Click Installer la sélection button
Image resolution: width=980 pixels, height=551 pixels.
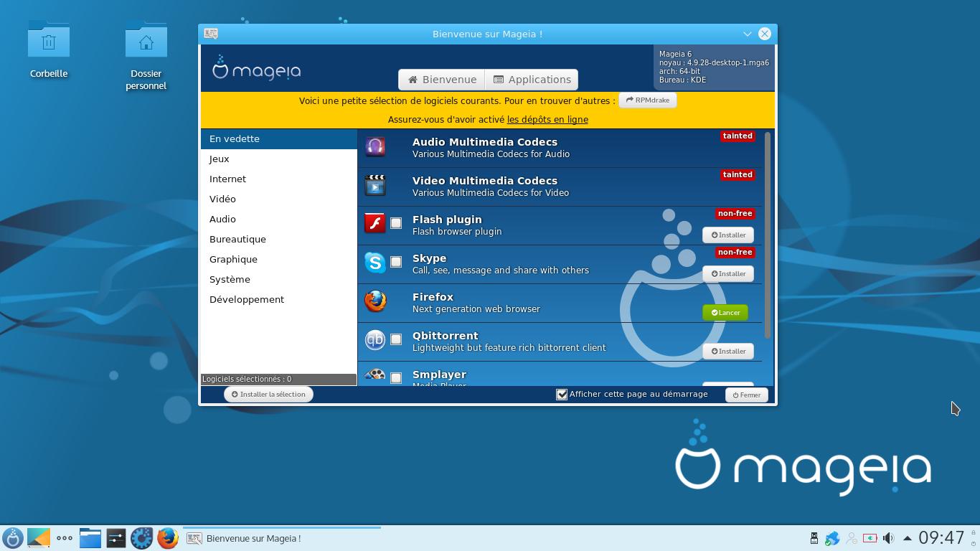click(x=268, y=395)
